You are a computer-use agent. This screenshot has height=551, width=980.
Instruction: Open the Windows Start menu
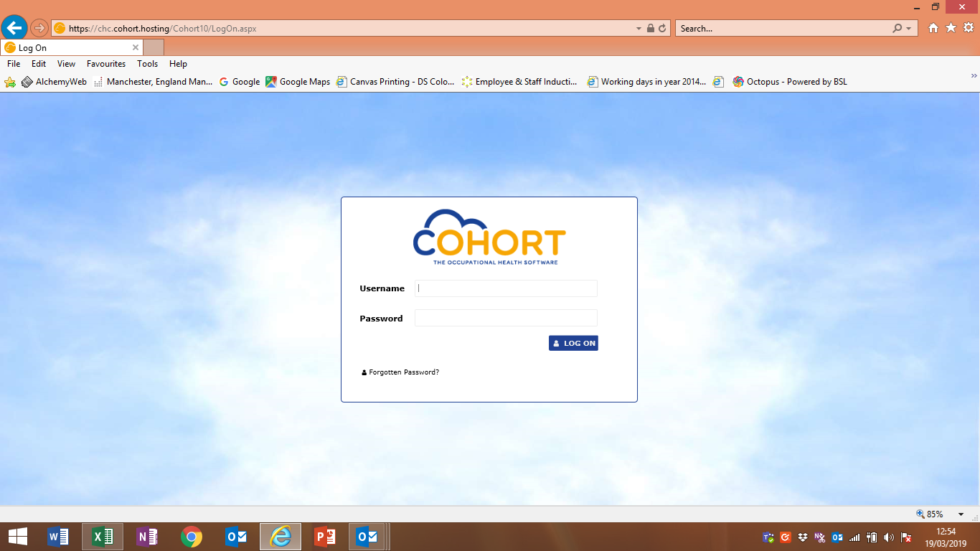(x=17, y=537)
